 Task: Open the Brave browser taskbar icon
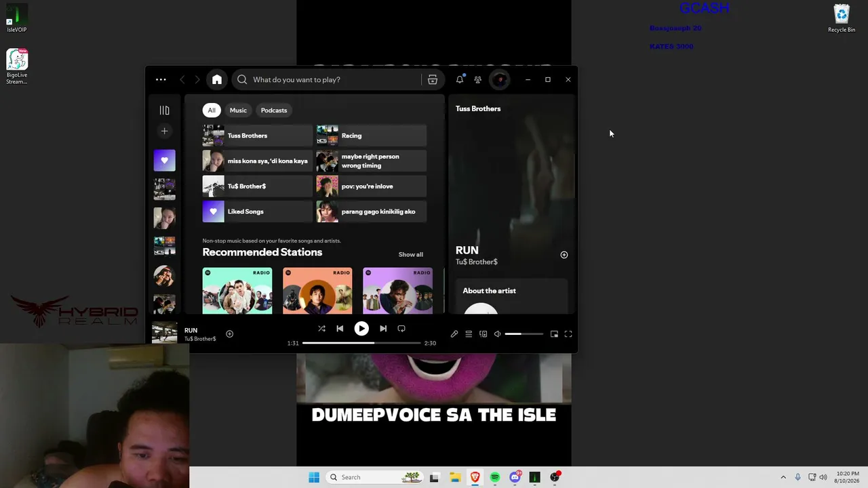point(475,477)
